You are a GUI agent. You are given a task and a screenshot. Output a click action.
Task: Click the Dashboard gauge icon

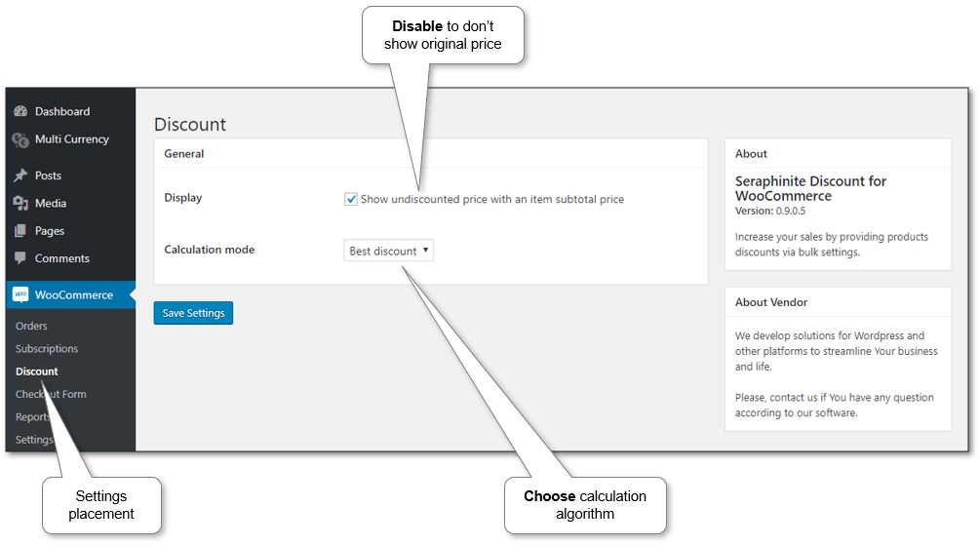point(20,111)
